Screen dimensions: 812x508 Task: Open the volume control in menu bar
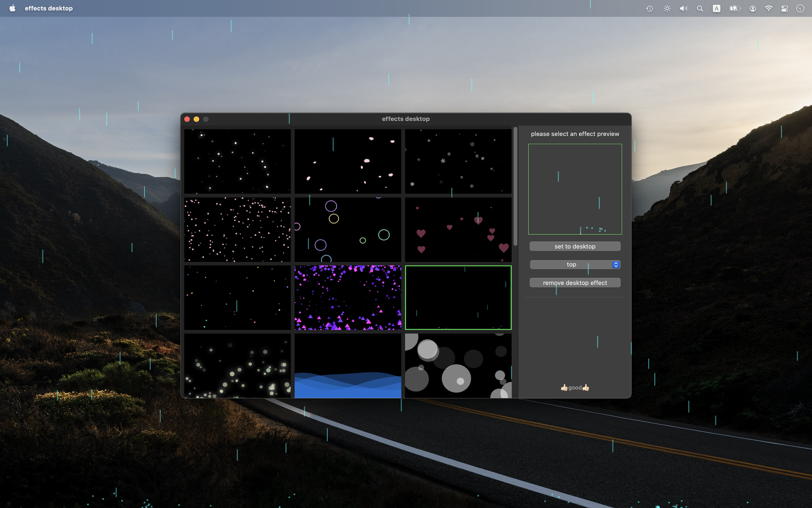683,8
